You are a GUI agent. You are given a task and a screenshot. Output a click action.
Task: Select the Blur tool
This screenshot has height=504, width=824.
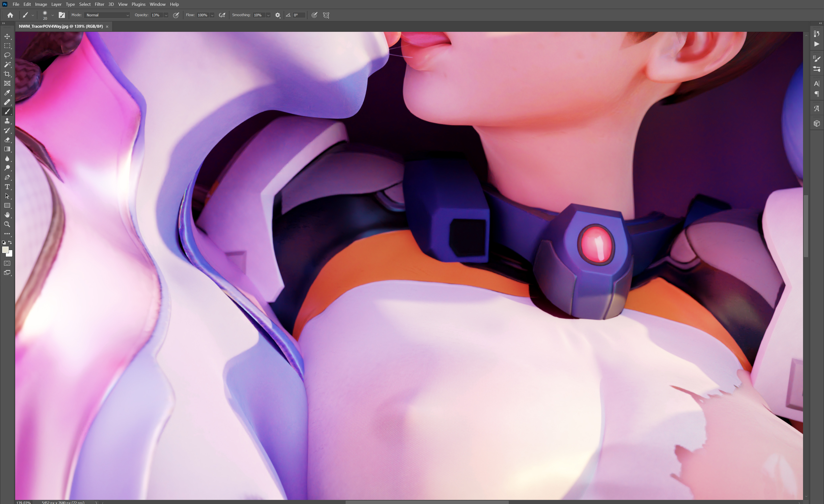click(7, 159)
